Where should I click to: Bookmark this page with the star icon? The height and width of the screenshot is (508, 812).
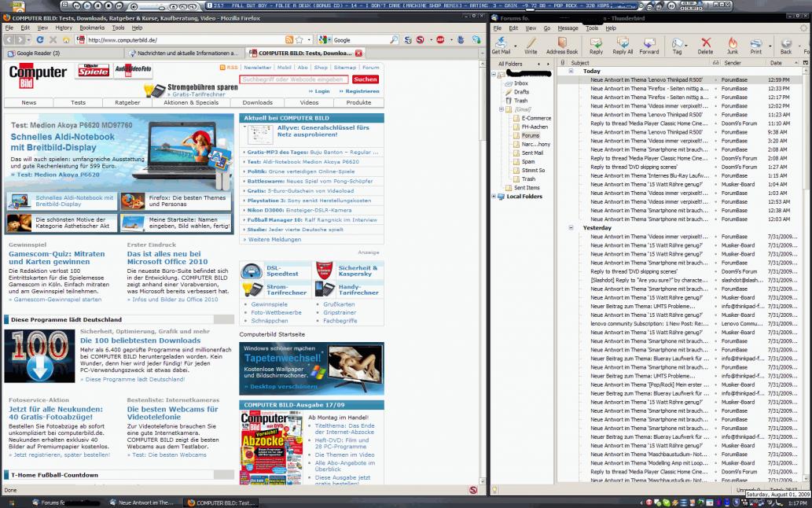(x=299, y=40)
